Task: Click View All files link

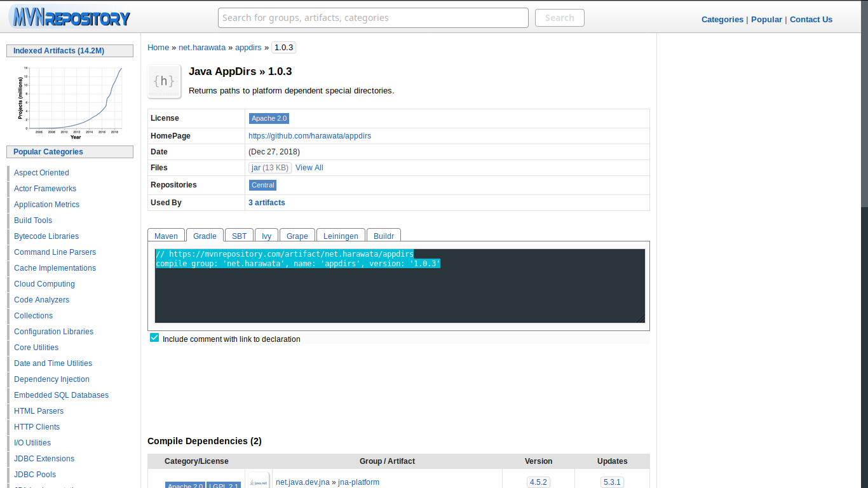Action: 309,168
